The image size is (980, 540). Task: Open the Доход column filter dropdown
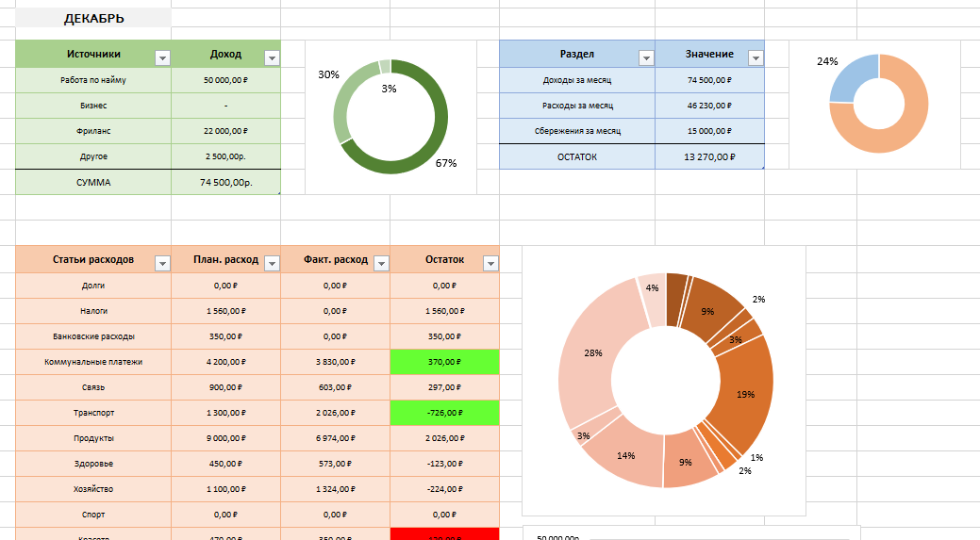click(x=272, y=58)
